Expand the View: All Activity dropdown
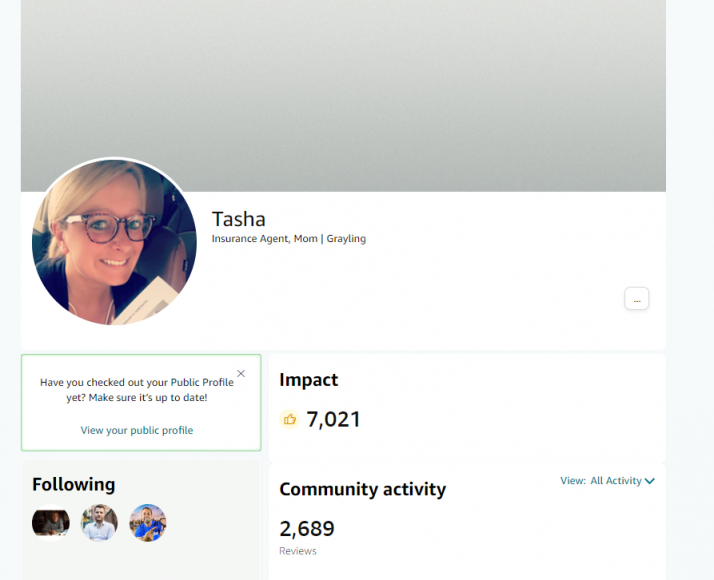 tap(607, 481)
